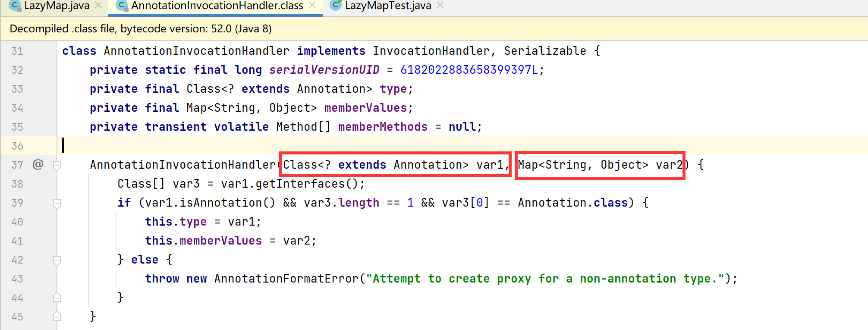868x330 pixels.
Task: Select the AnnotationInvocationHandler.class tab
Action: (217, 6)
